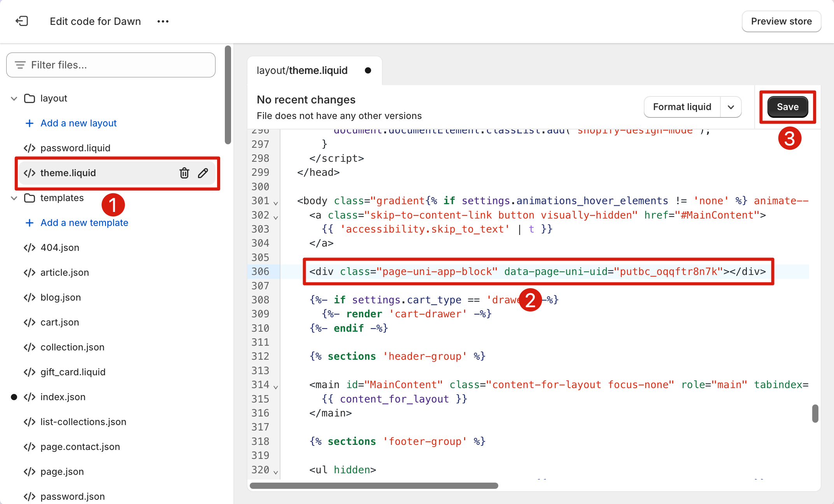Screen dimensions: 834x504
Task: Click code icon next to page.json
Action: [30, 472]
